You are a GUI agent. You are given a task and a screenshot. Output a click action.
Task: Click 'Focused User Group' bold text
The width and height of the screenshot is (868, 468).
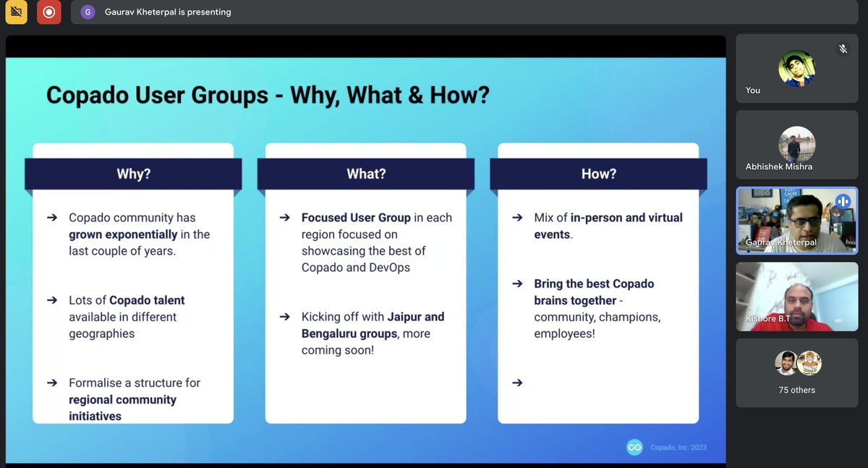pyautogui.click(x=356, y=218)
